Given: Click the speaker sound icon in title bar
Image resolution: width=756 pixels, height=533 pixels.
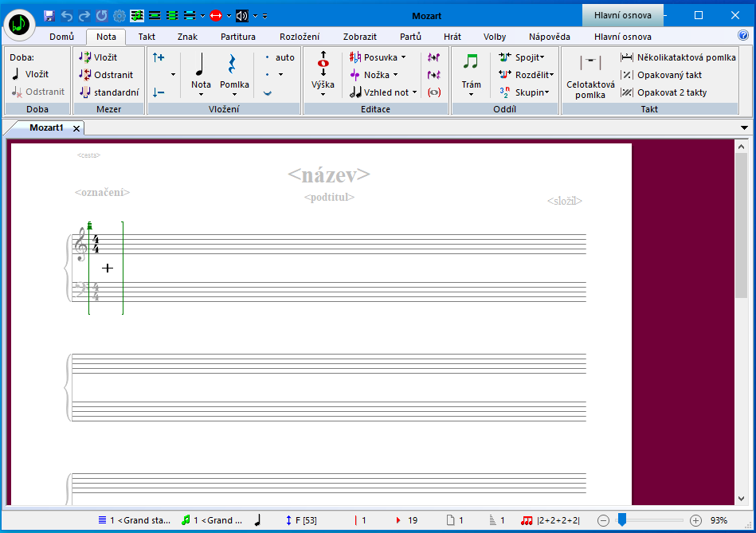Looking at the screenshot, I should [x=242, y=16].
